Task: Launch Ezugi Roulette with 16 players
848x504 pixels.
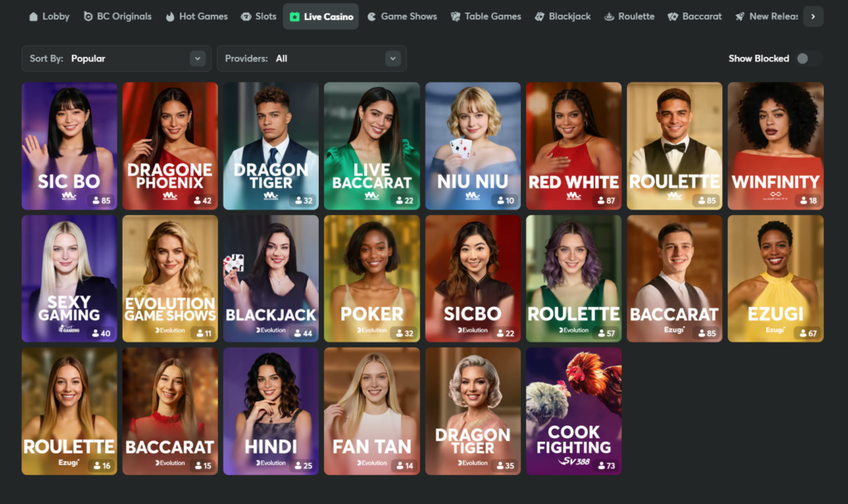Action: point(70,411)
